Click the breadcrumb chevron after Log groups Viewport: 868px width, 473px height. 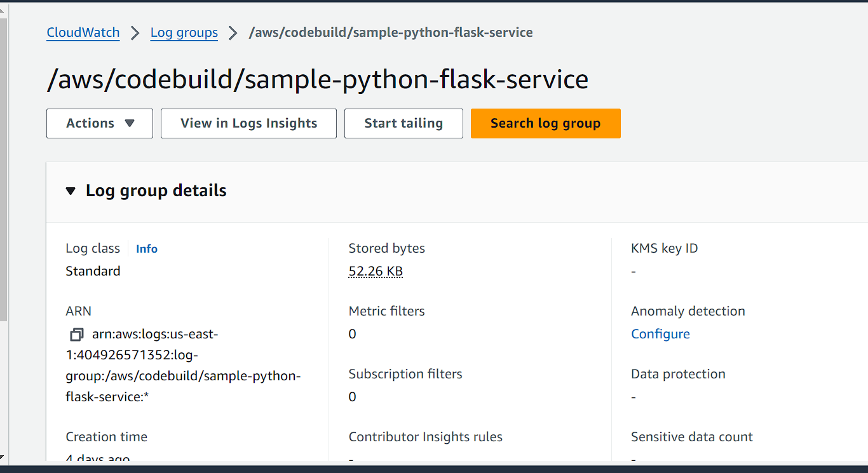pyautogui.click(x=233, y=33)
